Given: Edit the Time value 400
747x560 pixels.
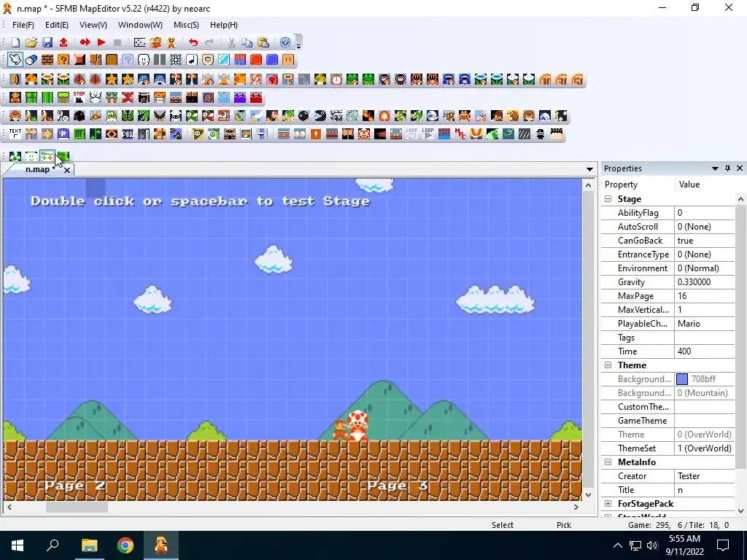Looking at the screenshot, I should (704, 351).
